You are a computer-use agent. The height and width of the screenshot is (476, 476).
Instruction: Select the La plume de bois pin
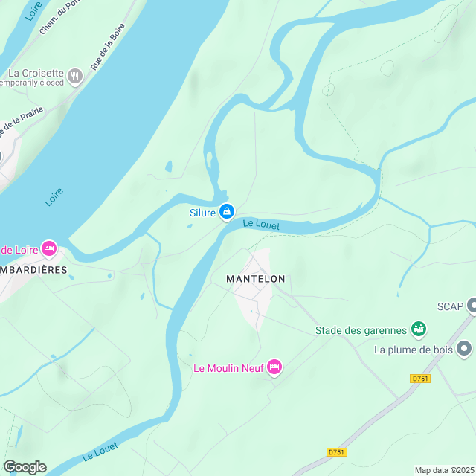click(464, 349)
